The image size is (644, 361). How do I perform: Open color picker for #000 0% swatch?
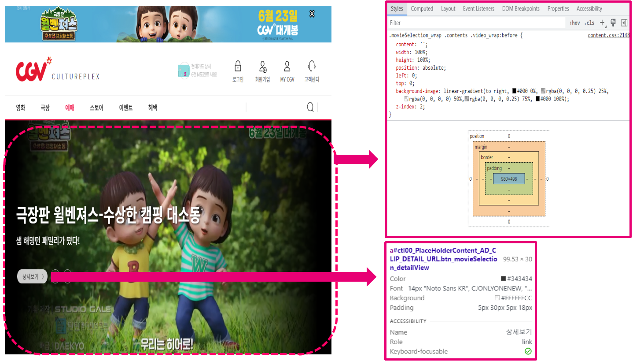515,91
